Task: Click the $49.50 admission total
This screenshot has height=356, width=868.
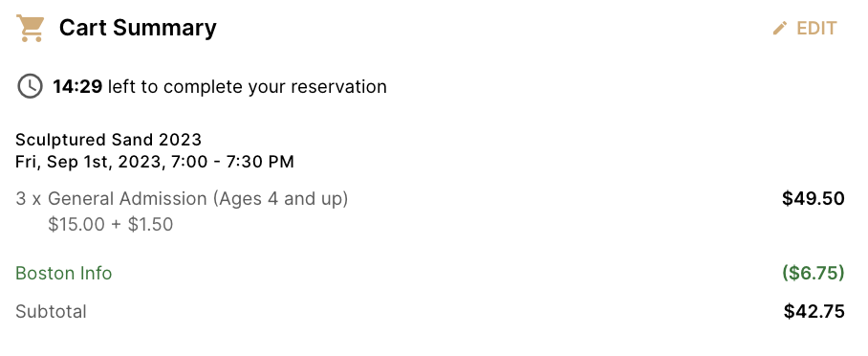Action: click(x=814, y=198)
